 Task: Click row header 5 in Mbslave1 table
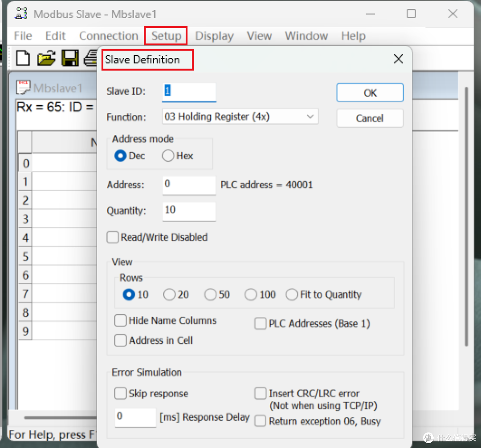(25, 256)
